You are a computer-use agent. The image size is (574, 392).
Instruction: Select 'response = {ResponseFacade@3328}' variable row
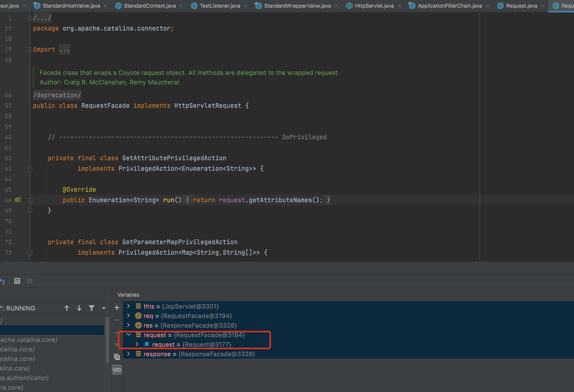click(x=349, y=354)
